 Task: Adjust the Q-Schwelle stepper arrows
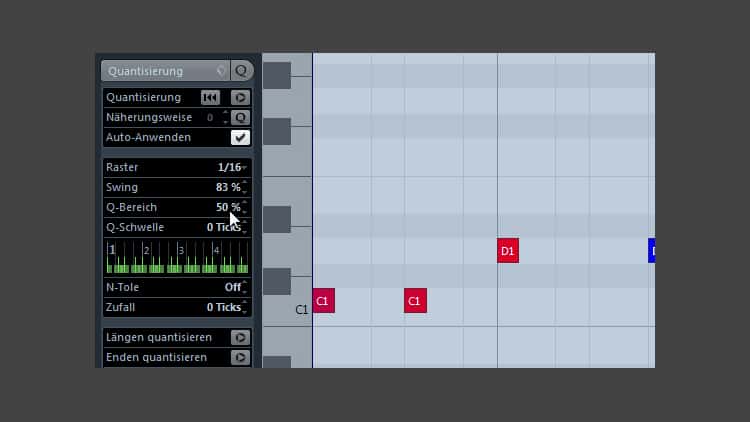245,228
